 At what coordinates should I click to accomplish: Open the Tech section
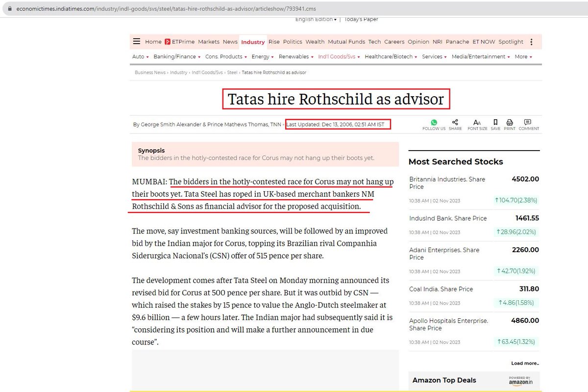coord(374,42)
